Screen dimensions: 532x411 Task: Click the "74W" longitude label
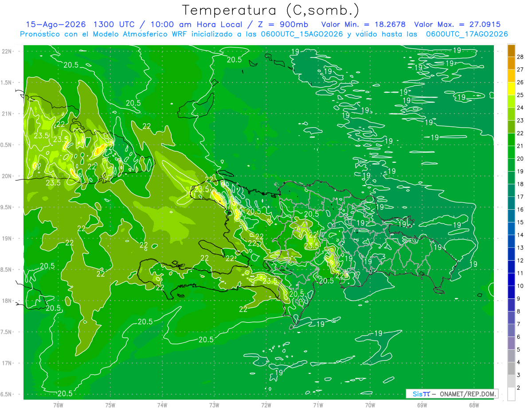click(x=162, y=405)
